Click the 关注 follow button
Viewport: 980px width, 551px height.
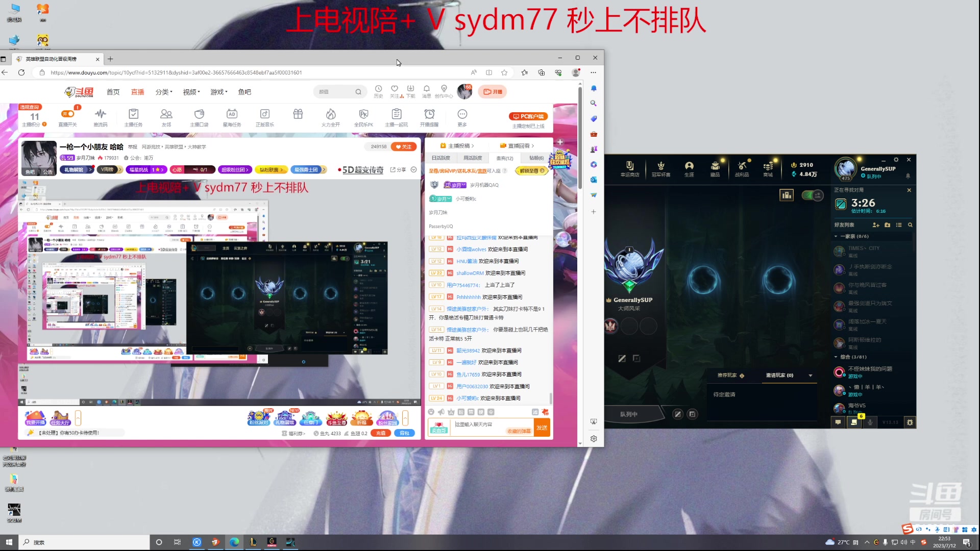pos(404,146)
